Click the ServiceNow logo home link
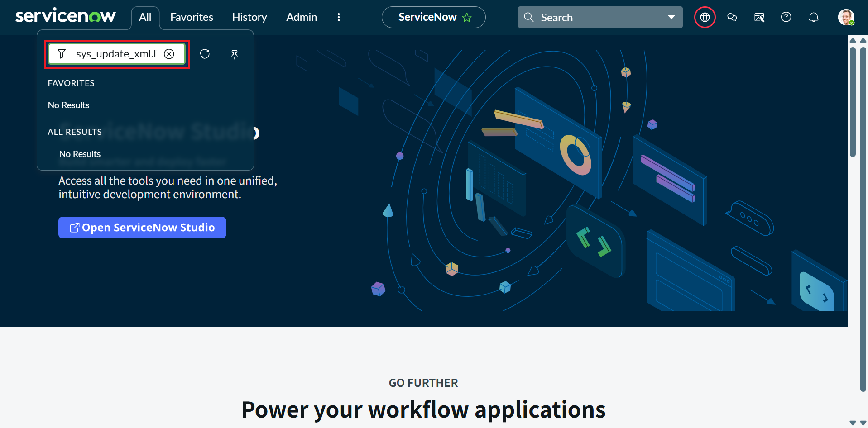The height and width of the screenshot is (428, 868). (x=66, y=16)
